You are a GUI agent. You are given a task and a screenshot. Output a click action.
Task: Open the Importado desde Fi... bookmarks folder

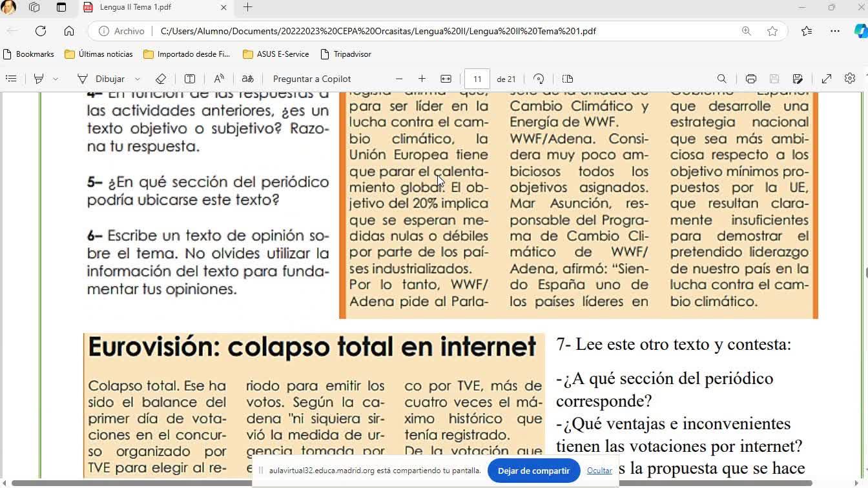[187, 54]
